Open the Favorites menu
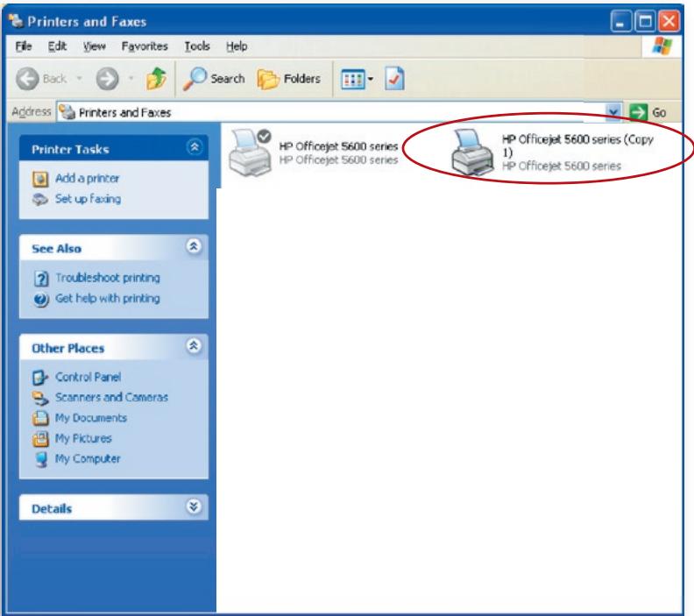 point(145,46)
